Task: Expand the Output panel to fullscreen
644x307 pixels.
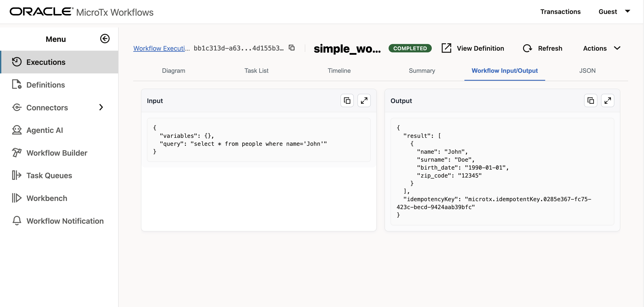Action: tap(607, 100)
